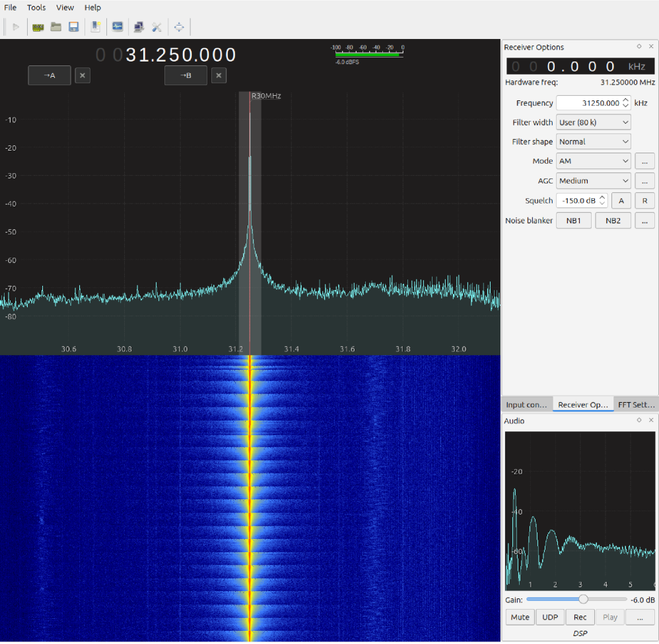
Task: Mute the audio output
Action: tap(520, 617)
